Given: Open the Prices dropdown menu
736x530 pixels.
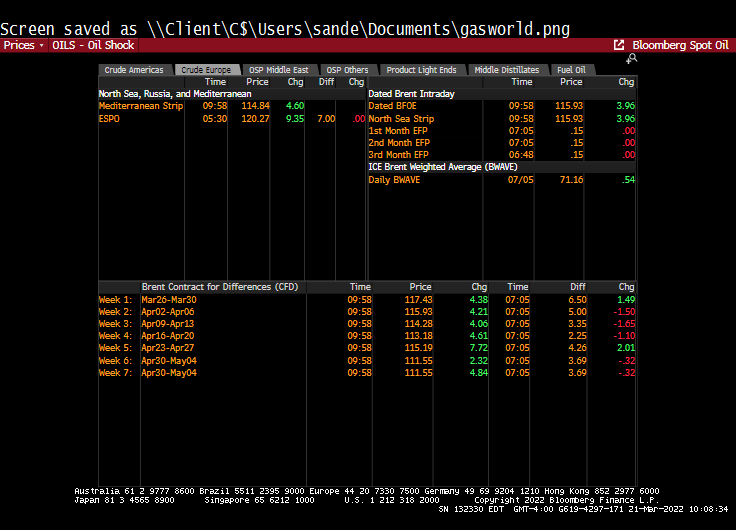Looking at the screenshot, I should coord(23,45).
